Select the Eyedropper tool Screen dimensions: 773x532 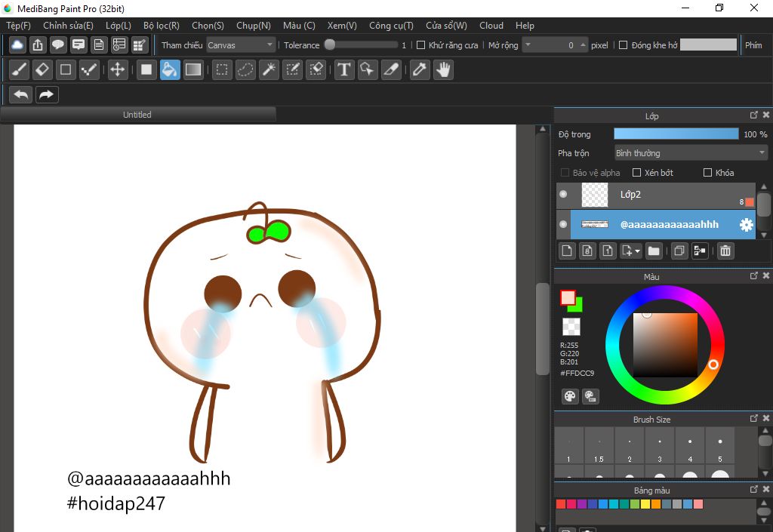point(420,69)
